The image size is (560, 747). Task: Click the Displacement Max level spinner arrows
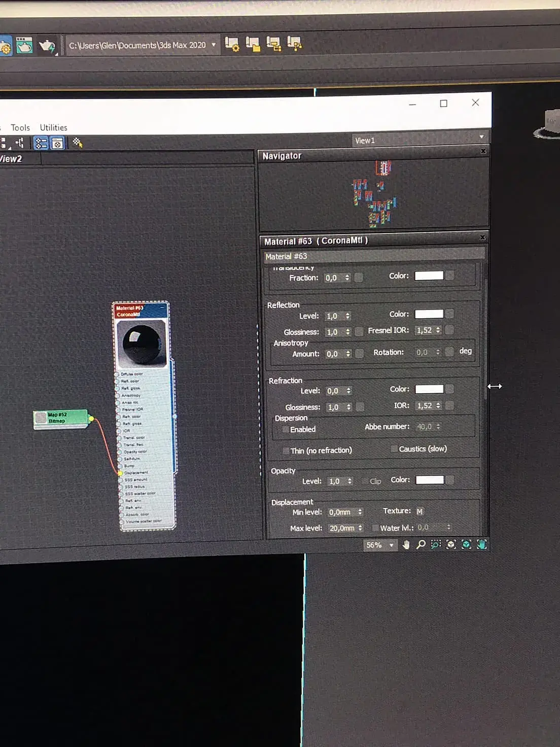(x=360, y=528)
